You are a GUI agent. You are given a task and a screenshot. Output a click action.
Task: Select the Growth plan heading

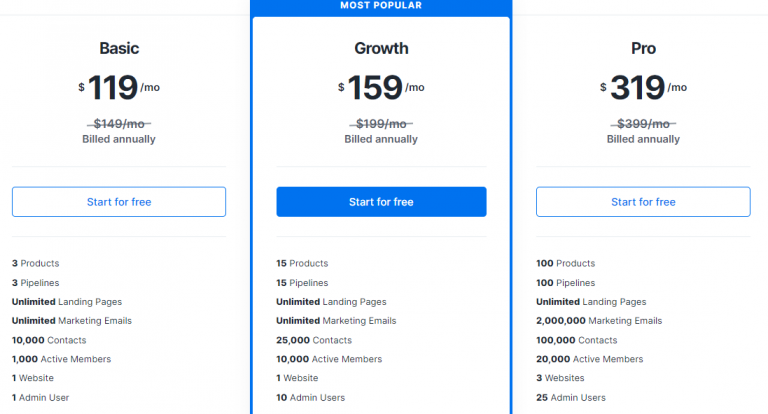point(381,49)
